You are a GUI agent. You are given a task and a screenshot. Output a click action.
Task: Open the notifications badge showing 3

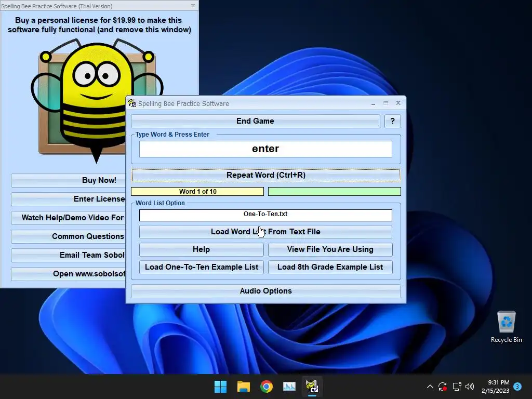517,387
